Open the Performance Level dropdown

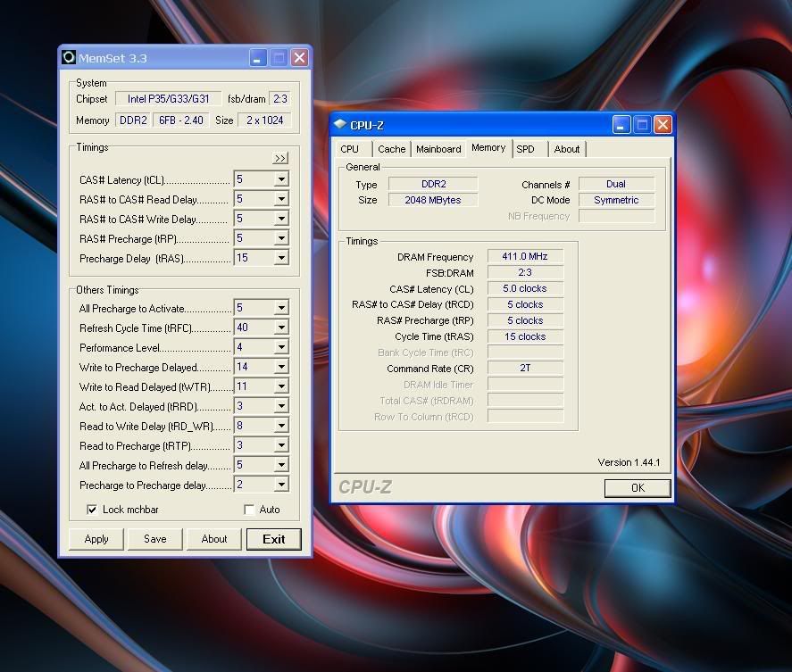point(281,347)
